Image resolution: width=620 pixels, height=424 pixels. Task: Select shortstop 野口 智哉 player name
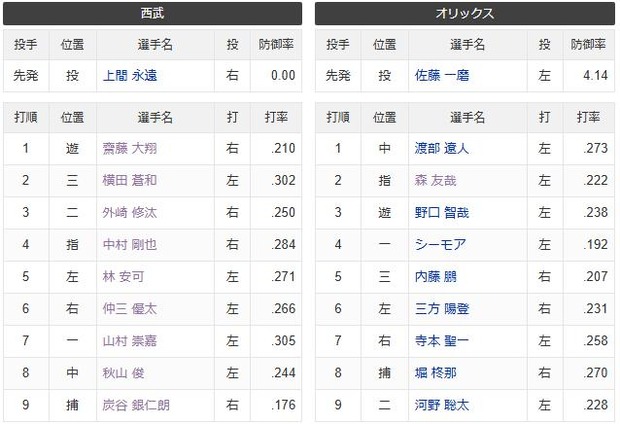click(442, 212)
